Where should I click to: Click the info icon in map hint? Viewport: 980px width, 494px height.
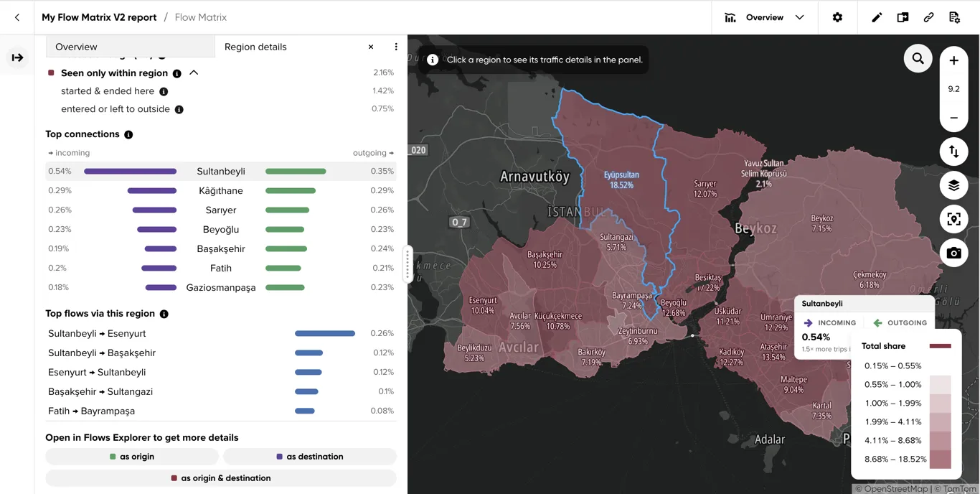click(x=433, y=60)
